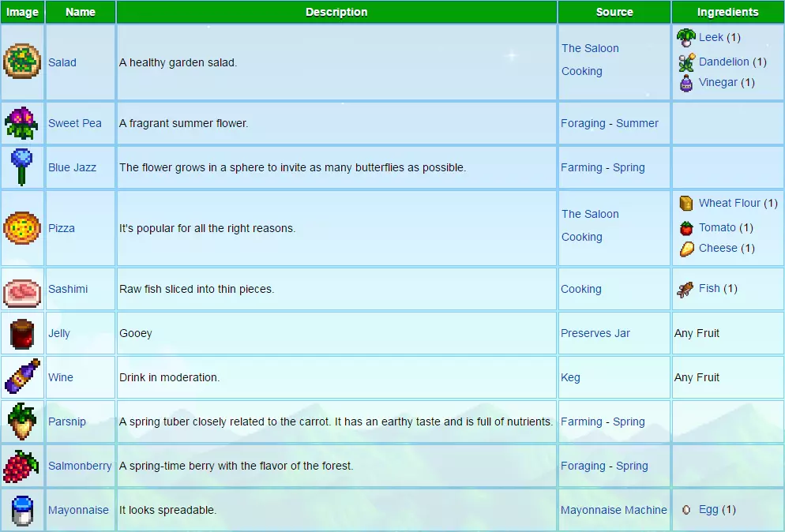Open the Foraging - Summer source link
Screen dimensions: 785x532
tap(609, 123)
